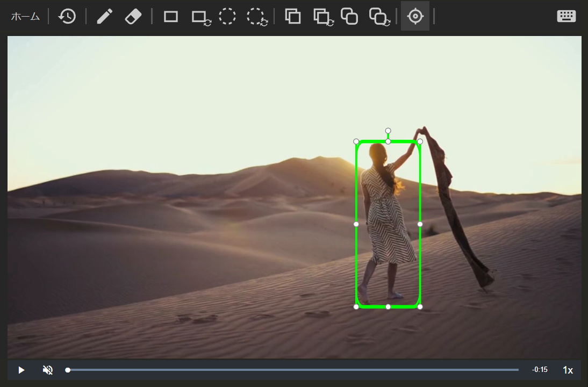The image size is (588, 387).
Task: Select the eraser tool
Action: [133, 17]
